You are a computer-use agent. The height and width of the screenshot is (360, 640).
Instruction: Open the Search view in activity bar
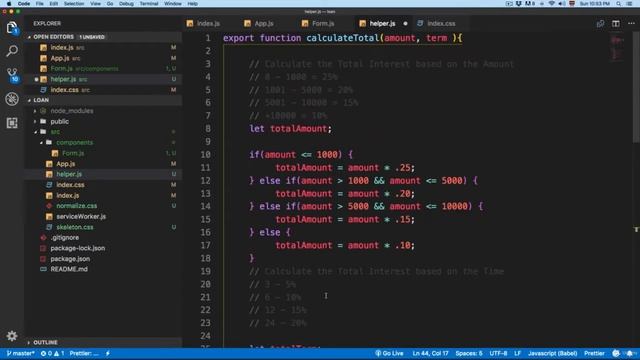pos(12,51)
